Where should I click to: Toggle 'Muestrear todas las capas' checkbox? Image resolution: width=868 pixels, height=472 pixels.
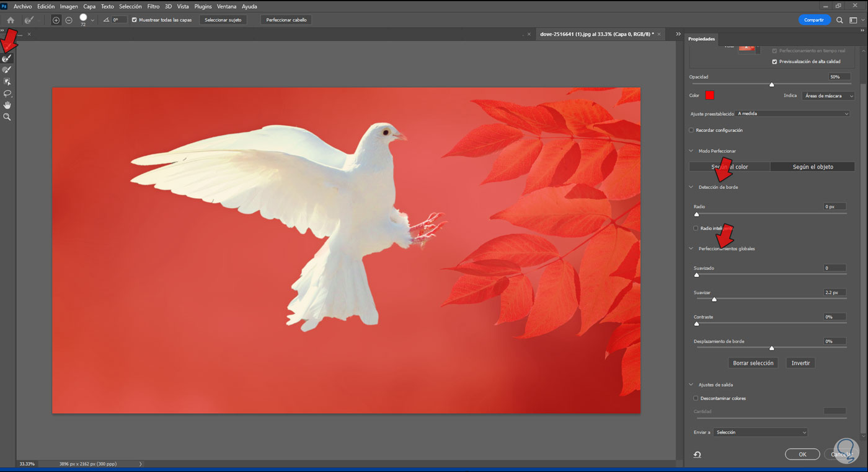[135, 20]
